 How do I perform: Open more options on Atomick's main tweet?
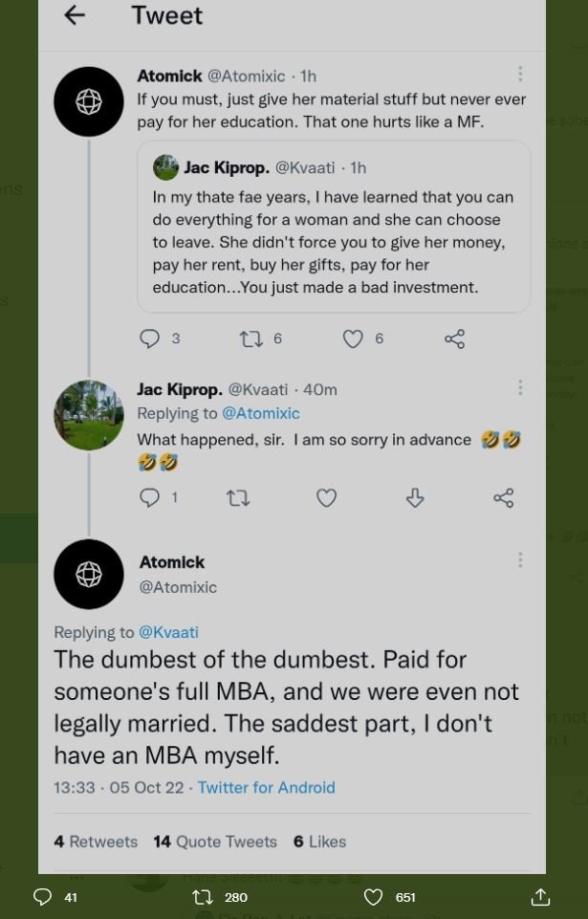520,560
